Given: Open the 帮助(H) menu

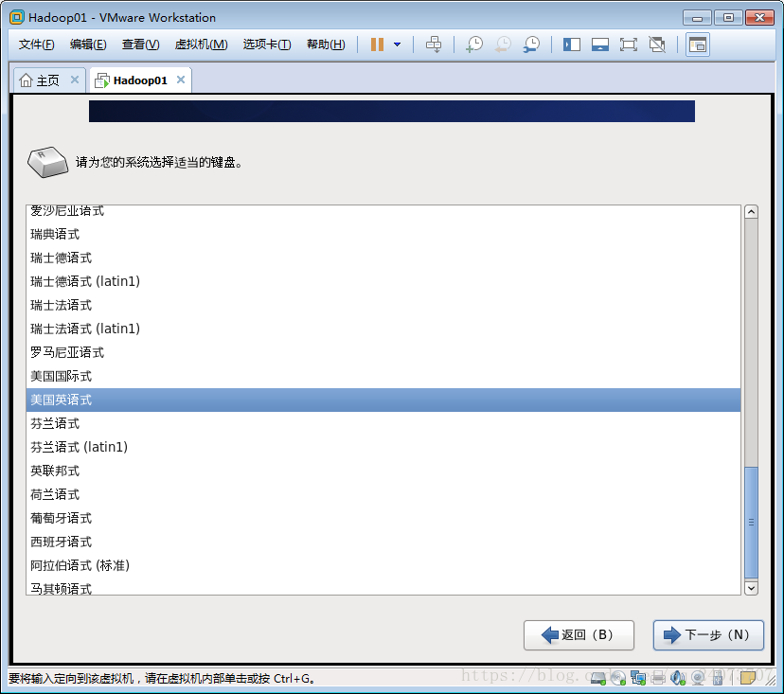Looking at the screenshot, I should click(x=326, y=44).
